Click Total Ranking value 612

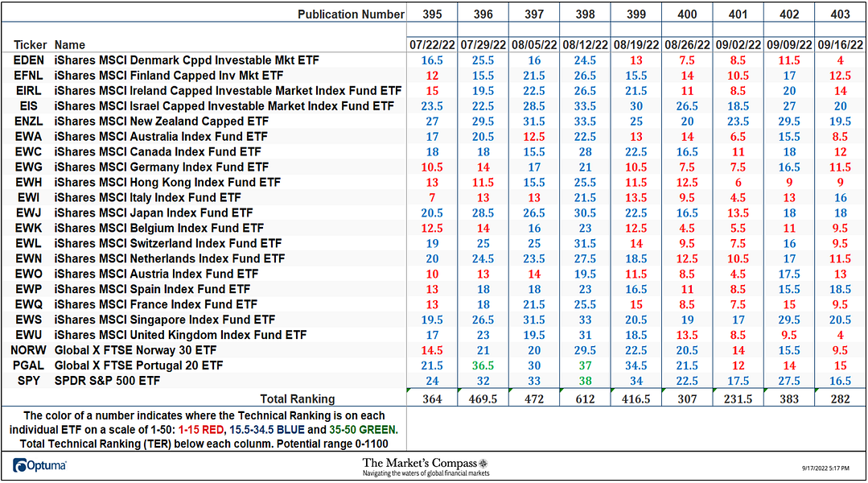point(585,399)
